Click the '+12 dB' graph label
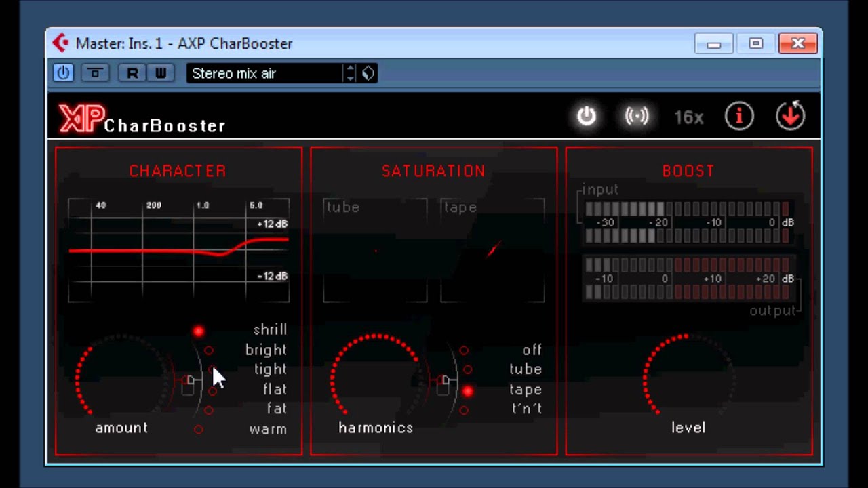 272,224
